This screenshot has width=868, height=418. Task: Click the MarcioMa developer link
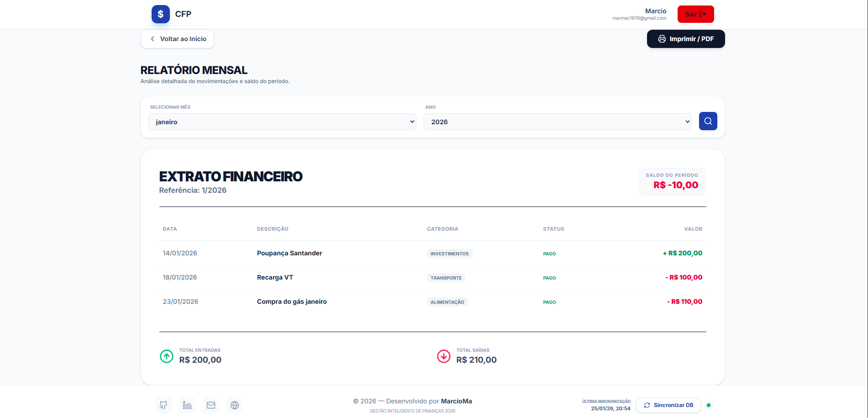click(x=456, y=401)
